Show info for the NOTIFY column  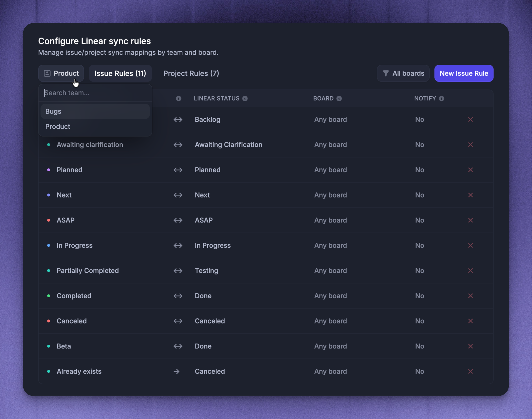441,98
